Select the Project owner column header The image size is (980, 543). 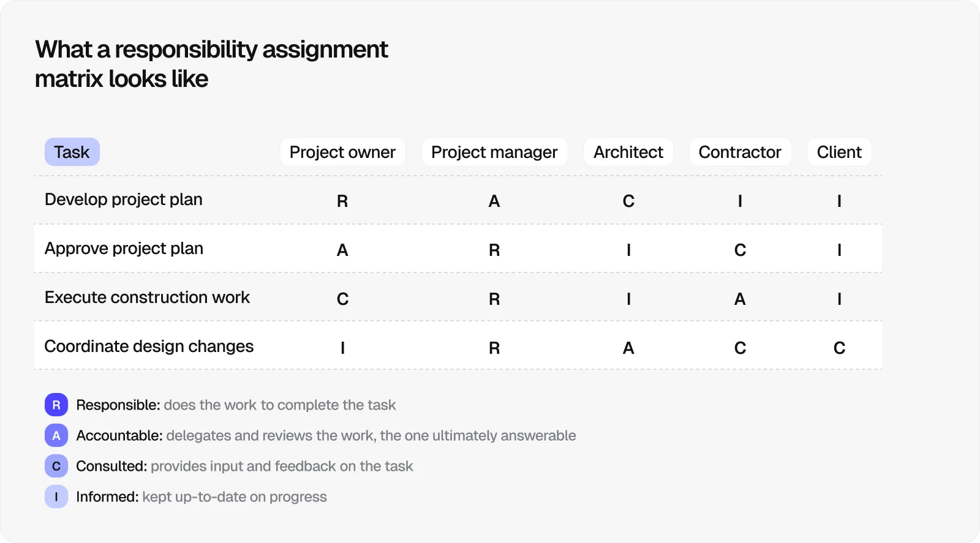tap(342, 152)
